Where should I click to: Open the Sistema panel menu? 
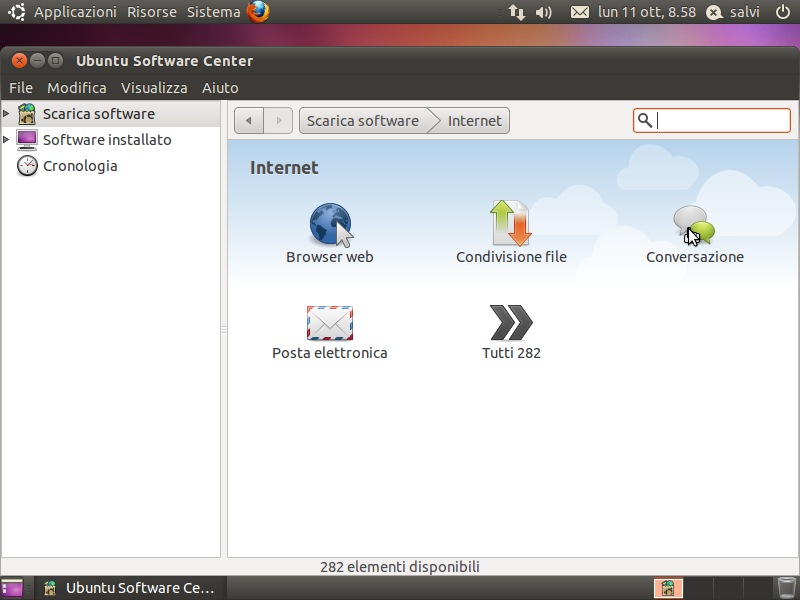pyautogui.click(x=213, y=12)
